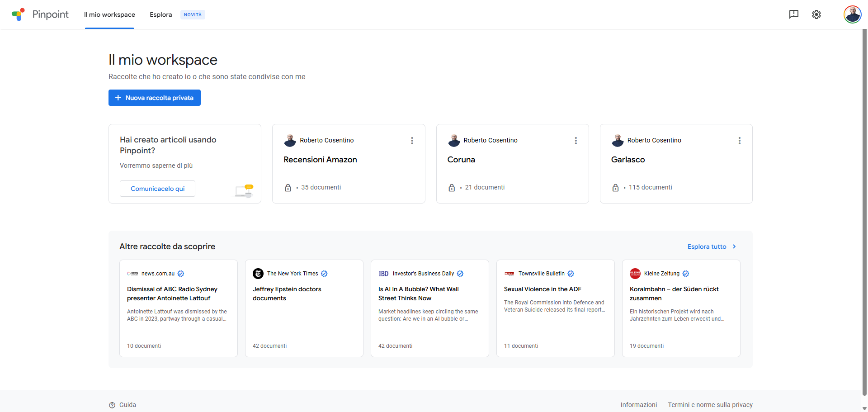Create a Nuova raccolta privata

click(x=155, y=98)
